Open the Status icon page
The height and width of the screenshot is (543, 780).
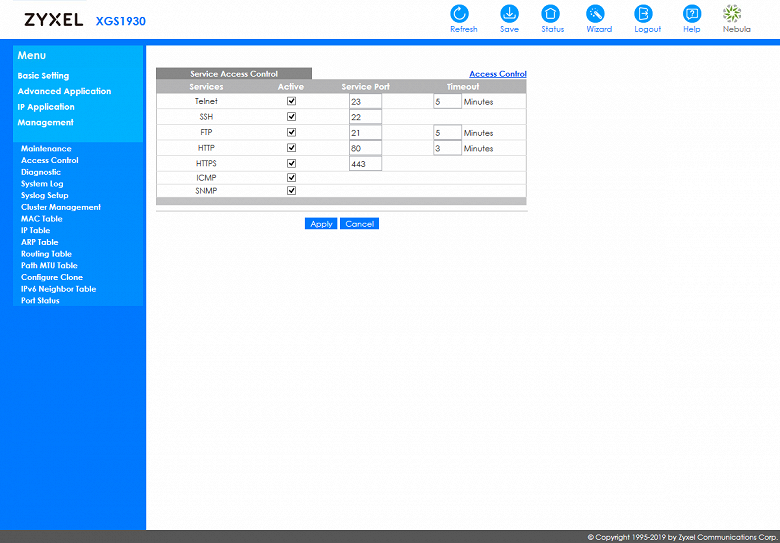pyautogui.click(x=550, y=13)
